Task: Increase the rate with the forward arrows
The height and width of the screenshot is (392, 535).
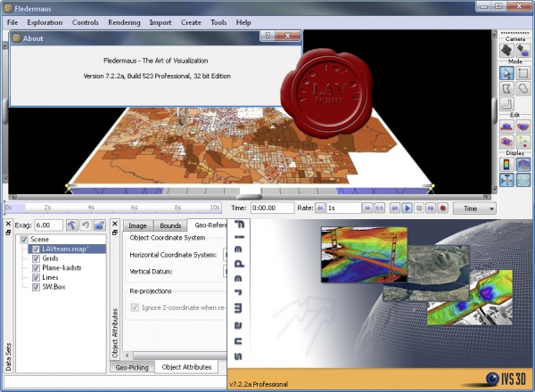Action: pyautogui.click(x=367, y=208)
